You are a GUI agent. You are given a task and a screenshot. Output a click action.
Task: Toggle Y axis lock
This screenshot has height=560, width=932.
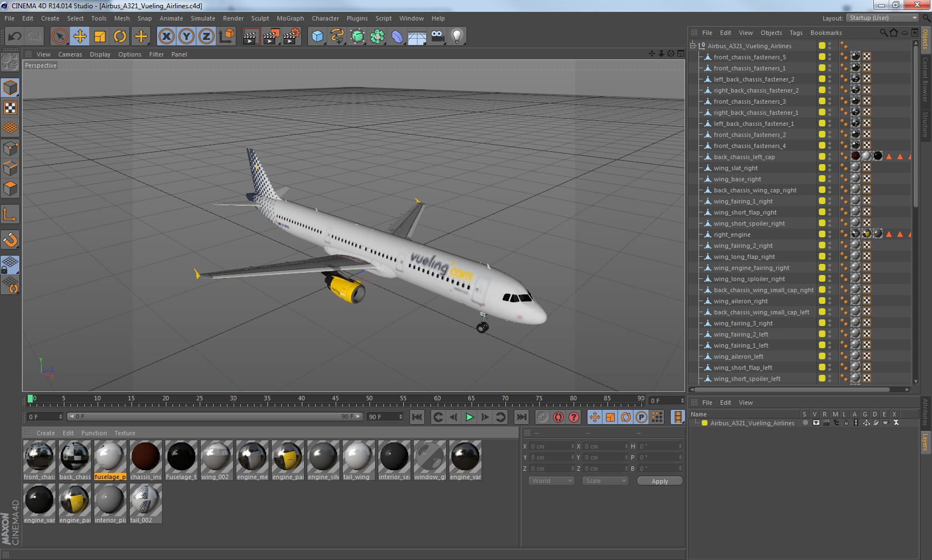pyautogui.click(x=186, y=37)
